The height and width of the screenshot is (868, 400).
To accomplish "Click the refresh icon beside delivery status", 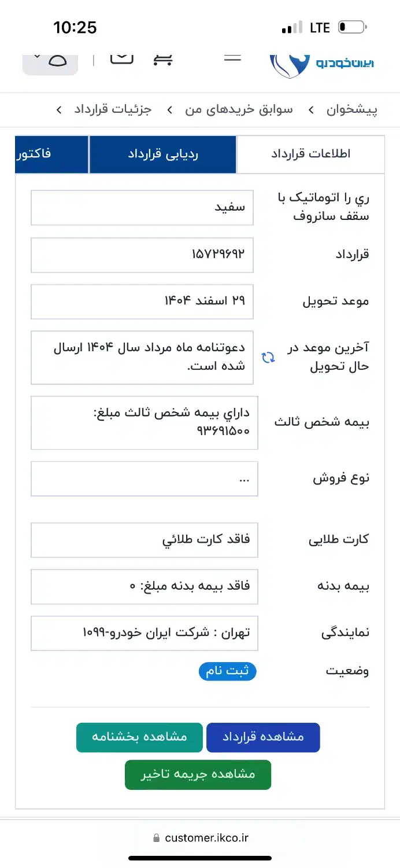I will (268, 358).
